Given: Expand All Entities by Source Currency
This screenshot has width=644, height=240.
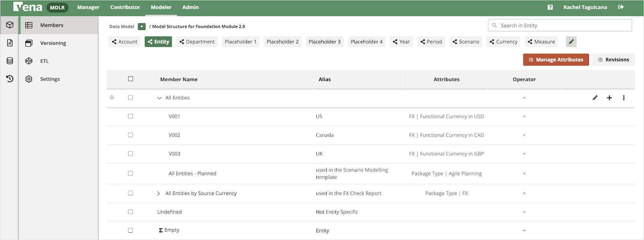Looking at the screenshot, I should pos(159,193).
